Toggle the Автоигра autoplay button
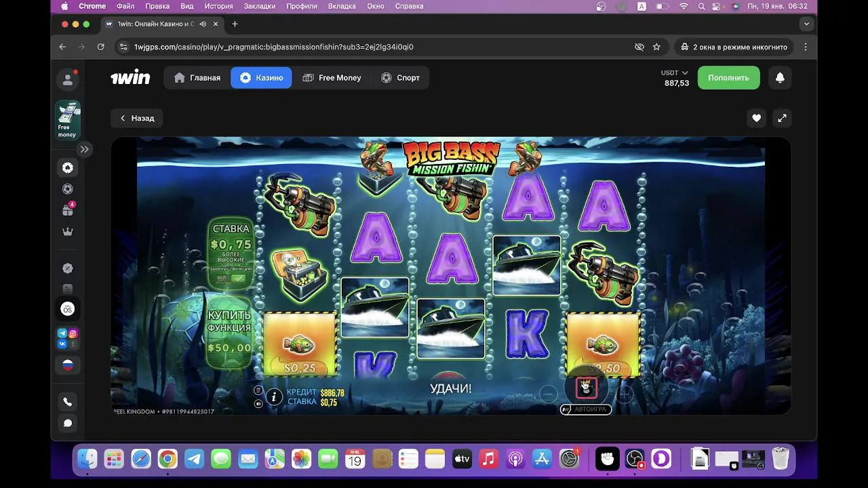Viewport: 868px width, 488px height. pos(586,409)
